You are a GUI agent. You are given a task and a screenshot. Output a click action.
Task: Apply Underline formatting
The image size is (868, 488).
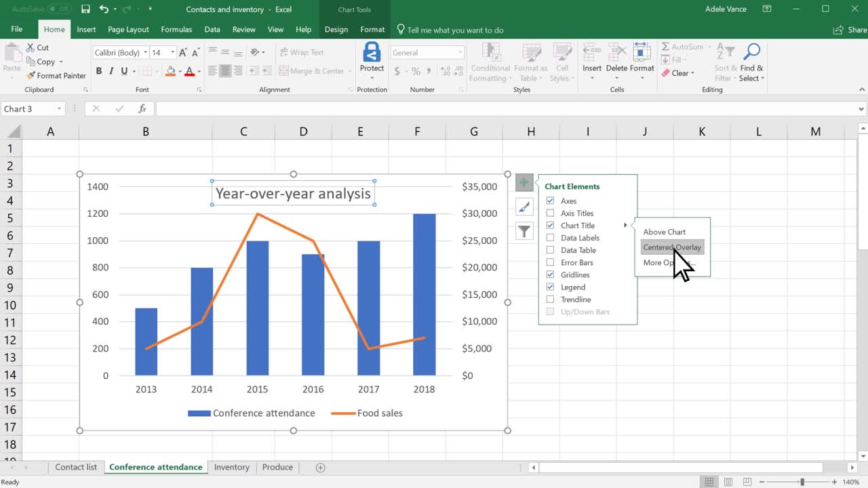[x=124, y=71]
